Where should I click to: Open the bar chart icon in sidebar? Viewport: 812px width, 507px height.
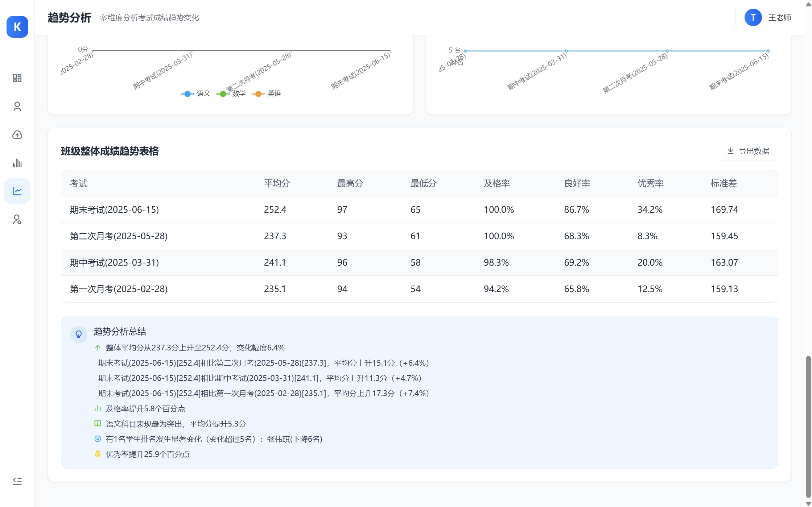click(x=17, y=163)
